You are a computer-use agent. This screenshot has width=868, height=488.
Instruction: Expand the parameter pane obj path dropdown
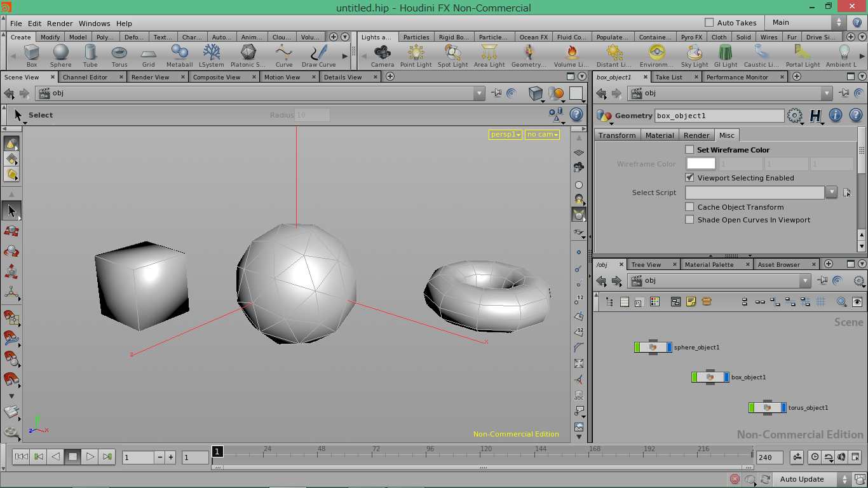827,93
